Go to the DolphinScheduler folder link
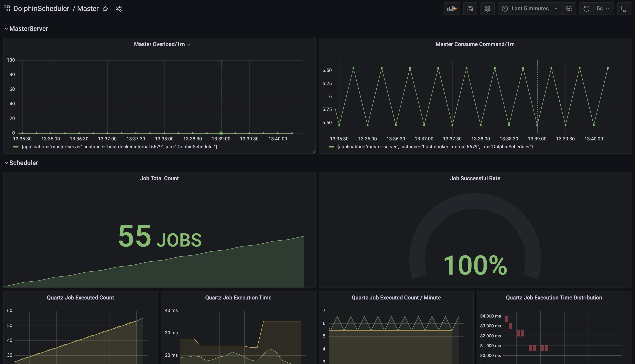Screen dimensions: 635x364 [41, 9]
